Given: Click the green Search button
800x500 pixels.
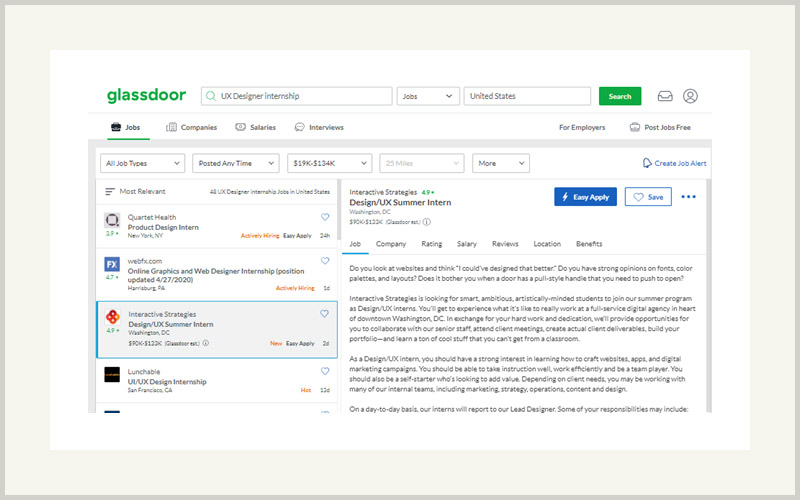Looking at the screenshot, I should (x=620, y=96).
